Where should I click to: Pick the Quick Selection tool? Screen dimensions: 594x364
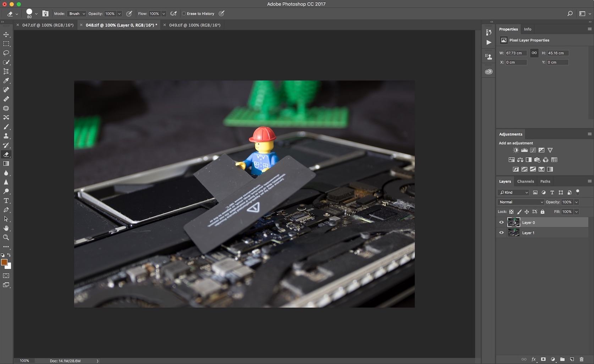[x=6, y=62]
